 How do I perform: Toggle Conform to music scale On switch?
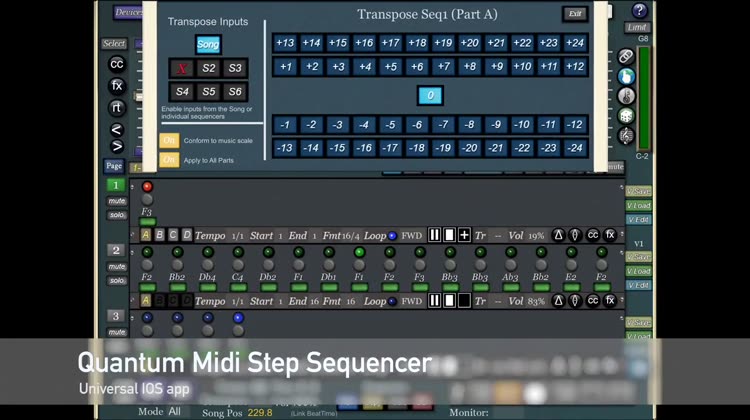point(169,140)
